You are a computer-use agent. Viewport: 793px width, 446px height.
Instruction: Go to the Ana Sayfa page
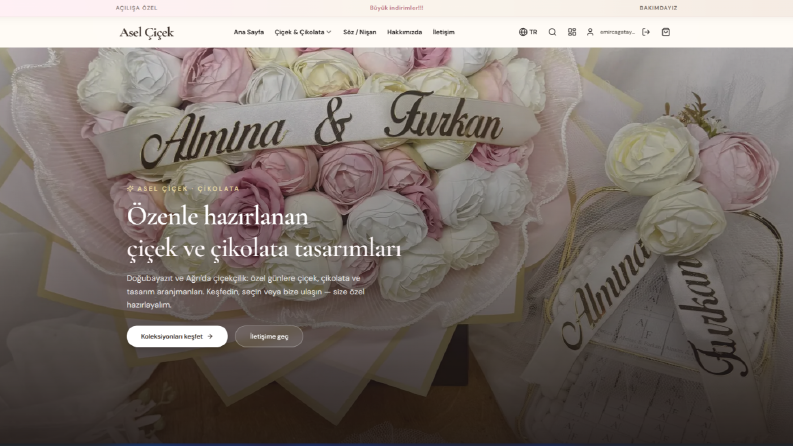coord(249,32)
